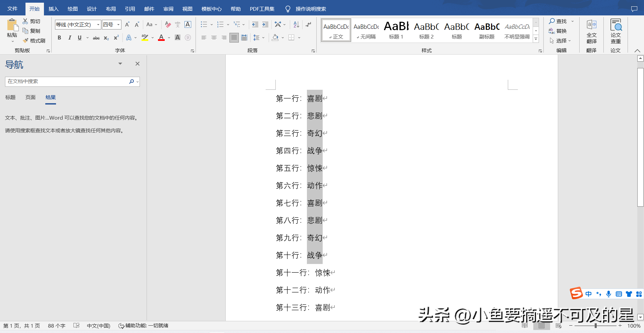Click the Decrease Indent icon
This screenshot has height=333, width=644.
255,24
